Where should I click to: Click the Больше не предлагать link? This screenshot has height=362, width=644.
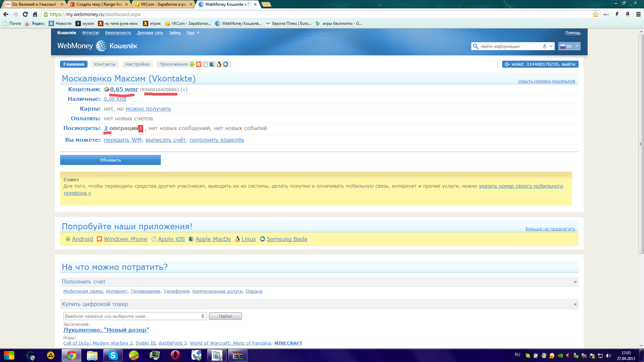(x=550, y=229)
